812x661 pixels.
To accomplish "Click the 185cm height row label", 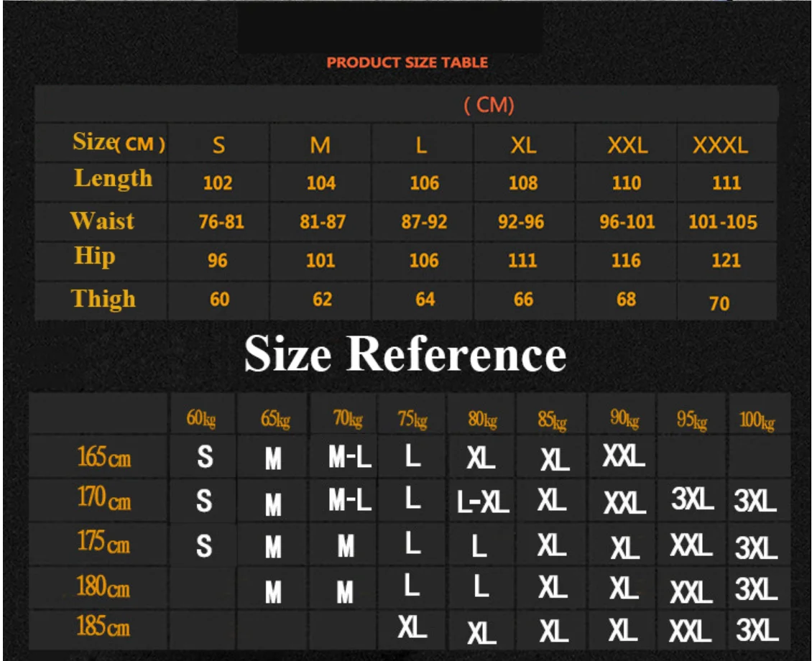I will (104, 627).
